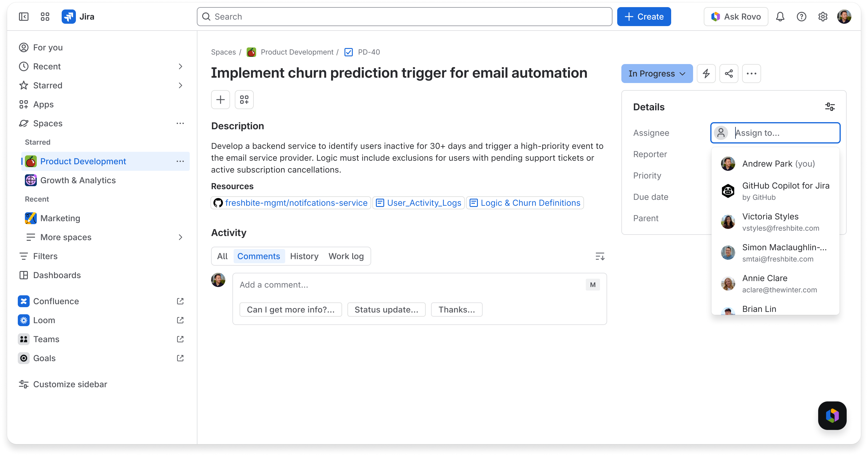The width and height of the screenshot is (868, 456).
Task: Click the Growth & Analytics space icon
Action: point(31,180)
